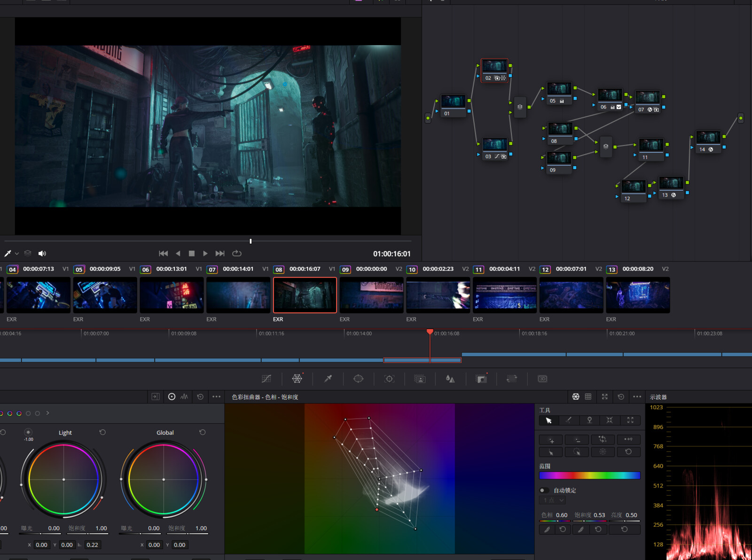Select the third color wheel page dot
The image size is (752, 560).
19,413
